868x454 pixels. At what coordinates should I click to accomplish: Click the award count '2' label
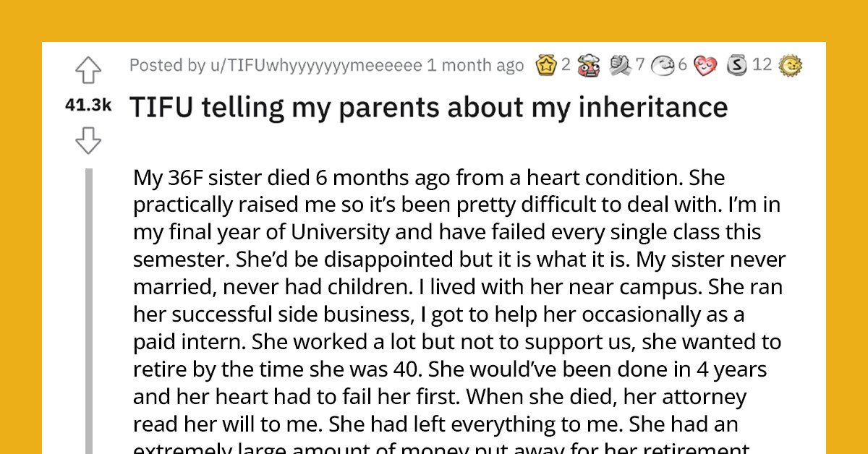click(566, 64)
